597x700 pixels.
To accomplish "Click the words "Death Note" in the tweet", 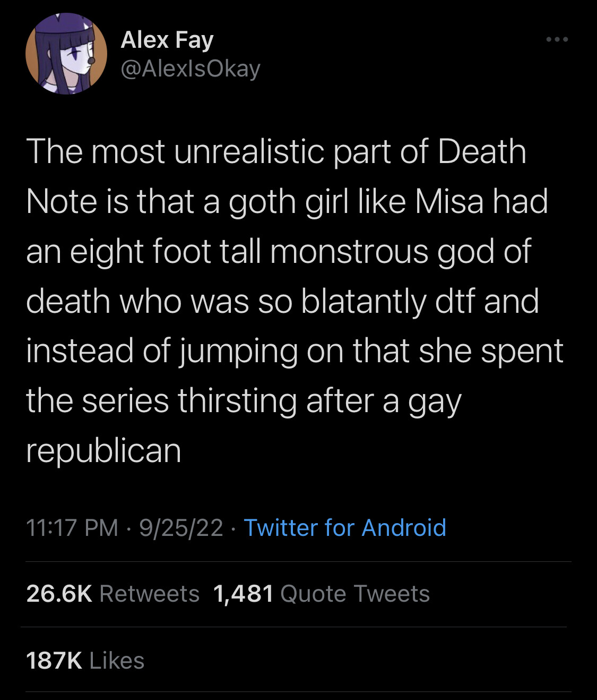I will (482, 152).
